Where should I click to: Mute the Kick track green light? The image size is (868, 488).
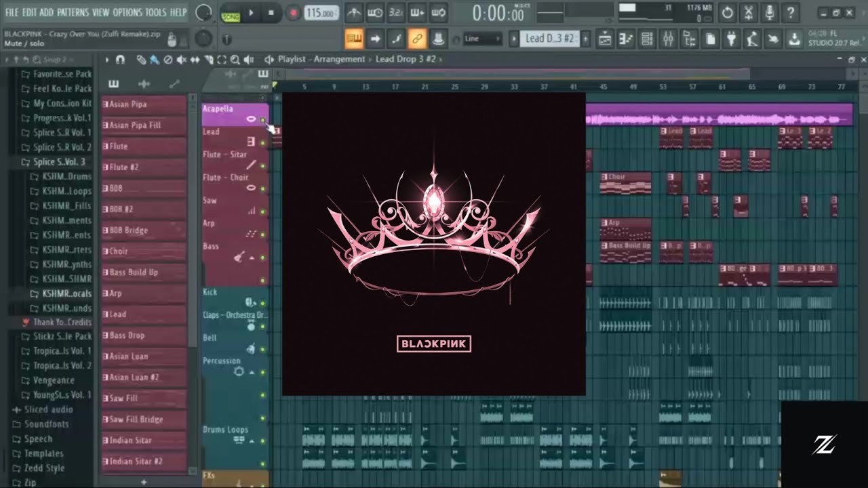(x=263, y=303)
